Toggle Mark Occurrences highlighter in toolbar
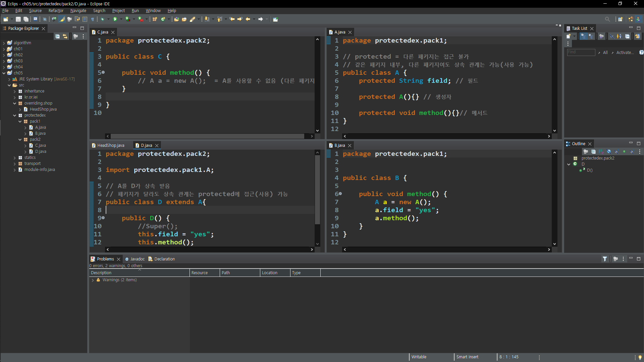The image size is (644, 362). pyautogui.click(x=62, y=19)
